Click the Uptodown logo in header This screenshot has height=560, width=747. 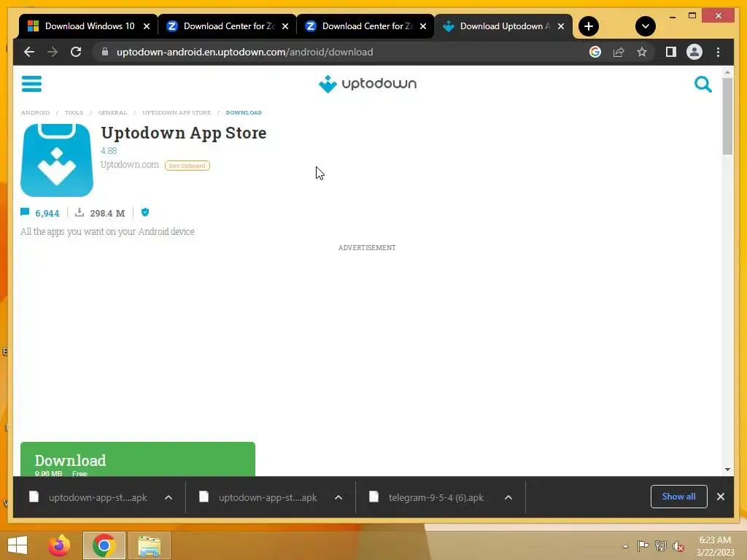[368, 84]
